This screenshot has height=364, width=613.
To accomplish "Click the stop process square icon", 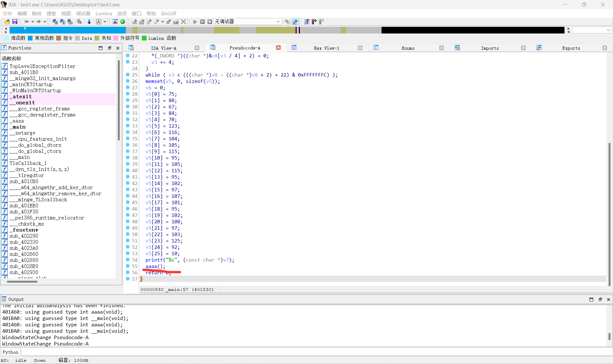I will (210, 22).
